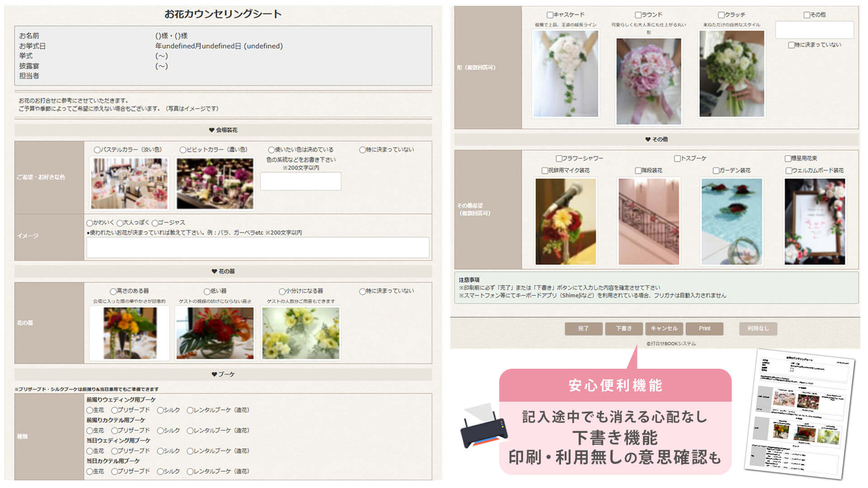Choose 高さのある器 radio option
Viewport: 868px width, 488px height.
pyautogui.click(x=113, y=291)
